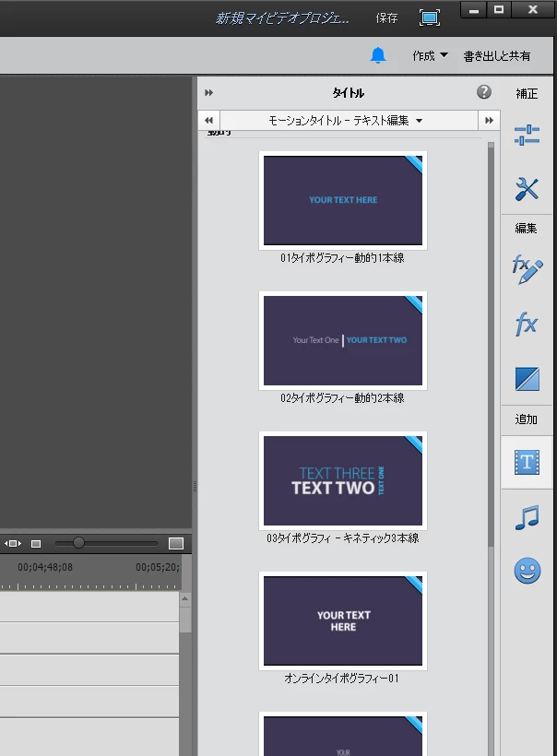Click 書き出しと共有 button
The width and height of the screenshot is (557, 756).
(x=497, y=56)
